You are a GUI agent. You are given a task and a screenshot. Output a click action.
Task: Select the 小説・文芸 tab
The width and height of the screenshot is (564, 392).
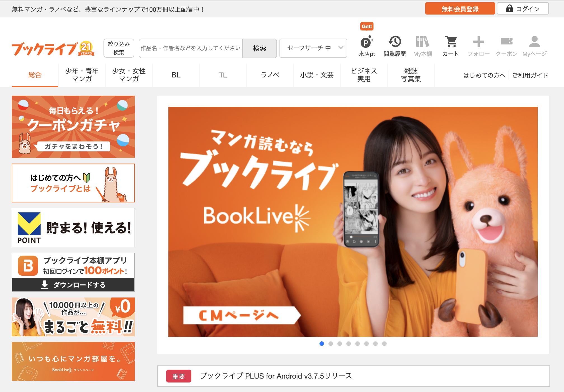pos(317,75)
